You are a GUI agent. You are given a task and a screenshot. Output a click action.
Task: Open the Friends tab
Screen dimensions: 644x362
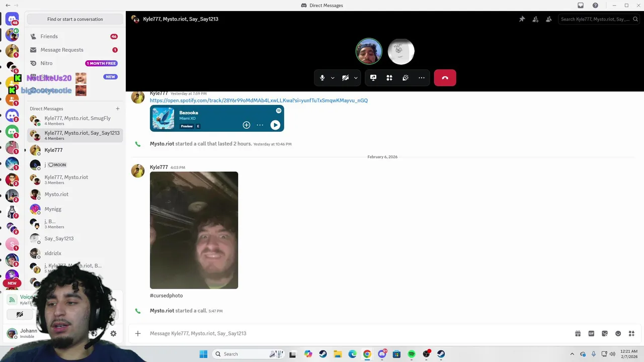point(75,36)
